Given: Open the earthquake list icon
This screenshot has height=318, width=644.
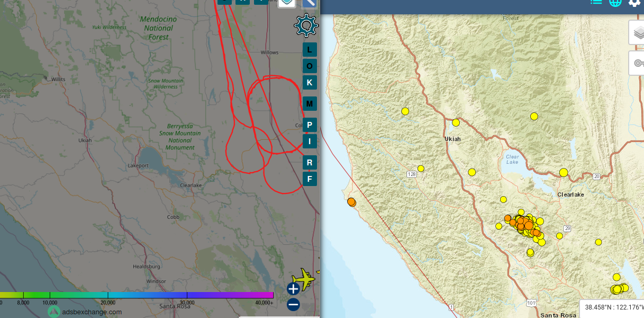Looking at the screenshot, I should click(x=596, y=2).
